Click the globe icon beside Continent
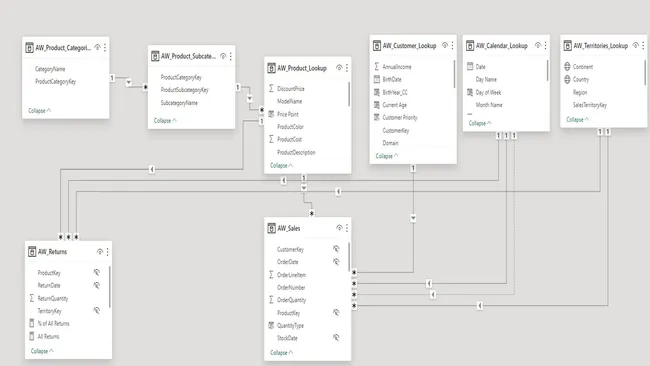This screenshot has height=366, width=650. 567,66
